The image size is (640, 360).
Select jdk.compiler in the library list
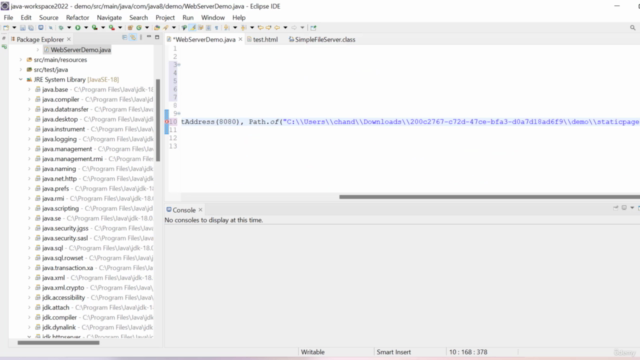click(x=59, y=317)
